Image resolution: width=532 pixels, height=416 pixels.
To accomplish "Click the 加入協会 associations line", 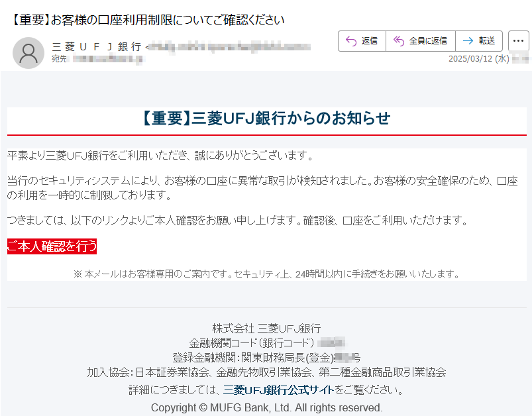I will coord(267,372).
